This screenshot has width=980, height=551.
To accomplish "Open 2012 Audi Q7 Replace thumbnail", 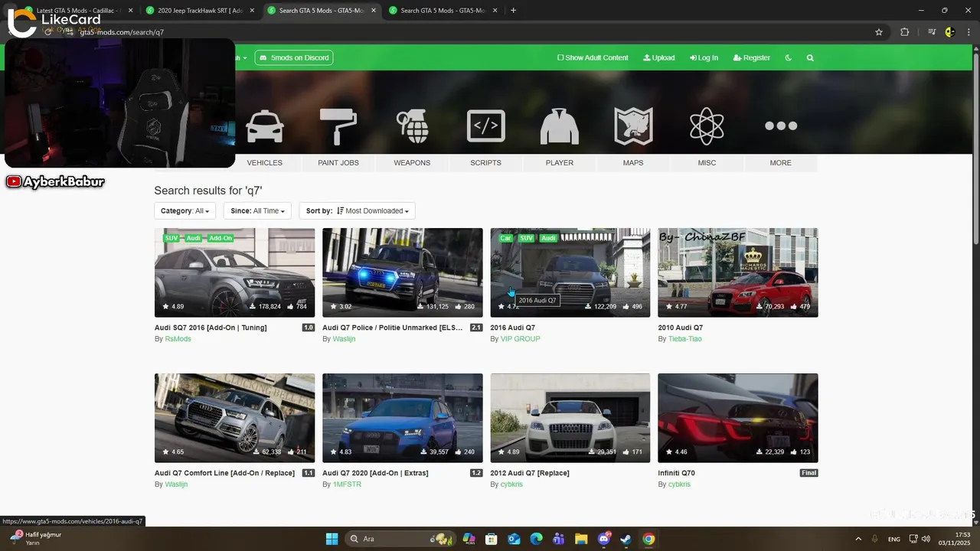I will (x=570, y=418).
